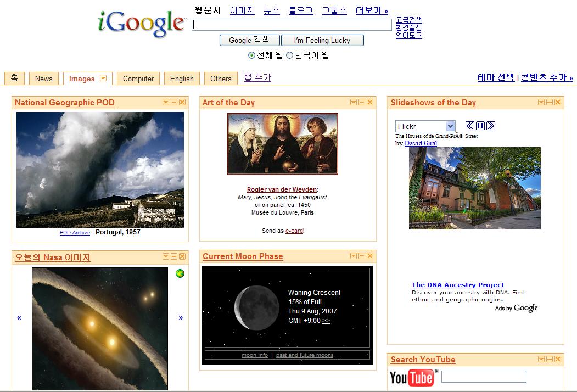Open David Giral's author link
Viewport: 577px width, 392px height.
421,143
